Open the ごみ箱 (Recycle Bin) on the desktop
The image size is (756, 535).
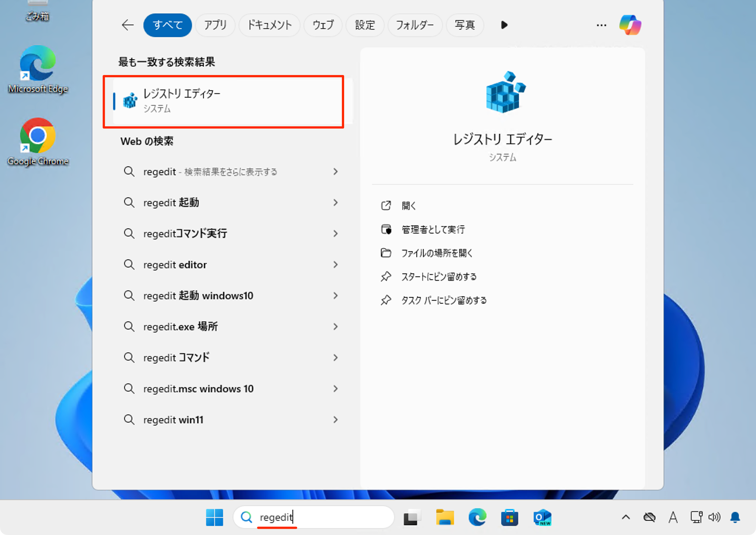[x=37, y=9]
